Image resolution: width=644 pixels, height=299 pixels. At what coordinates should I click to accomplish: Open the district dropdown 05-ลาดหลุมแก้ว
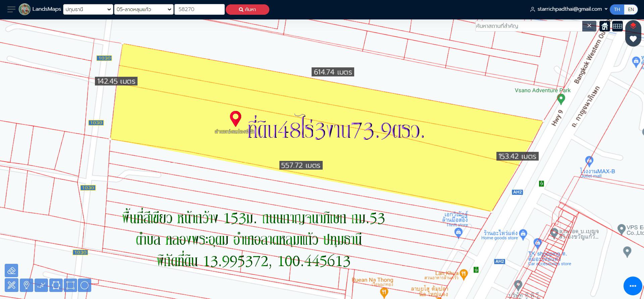pyautogui.click(x=144, y=9)
